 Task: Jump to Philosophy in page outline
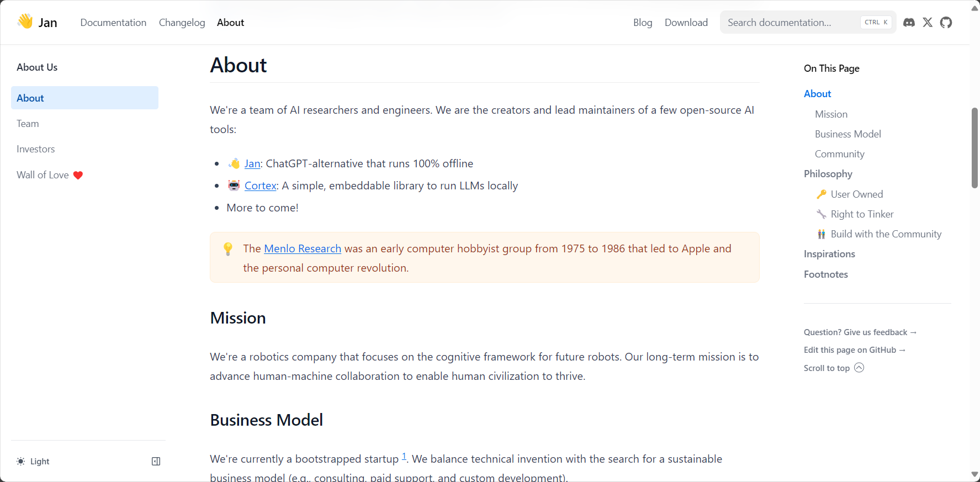click(828, 174)
